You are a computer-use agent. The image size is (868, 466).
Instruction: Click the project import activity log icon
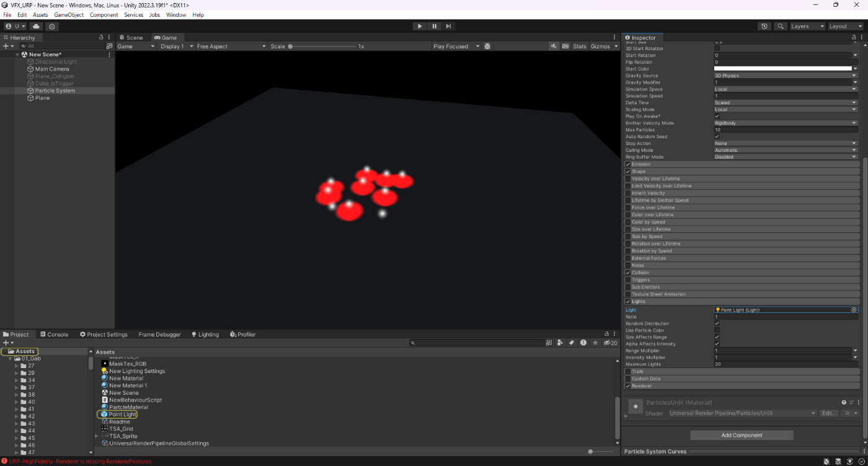coord(583,343)
